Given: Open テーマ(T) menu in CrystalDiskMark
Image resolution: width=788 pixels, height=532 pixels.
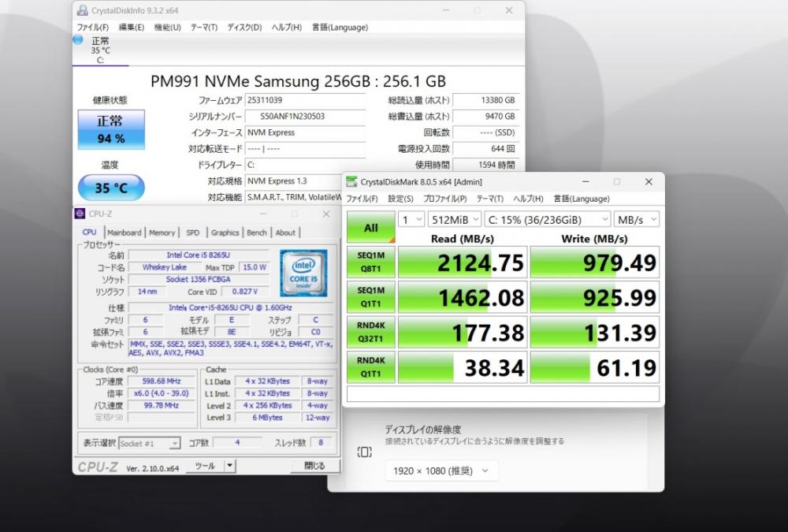Looking at the screenshot, I should [x=490, y=199].
